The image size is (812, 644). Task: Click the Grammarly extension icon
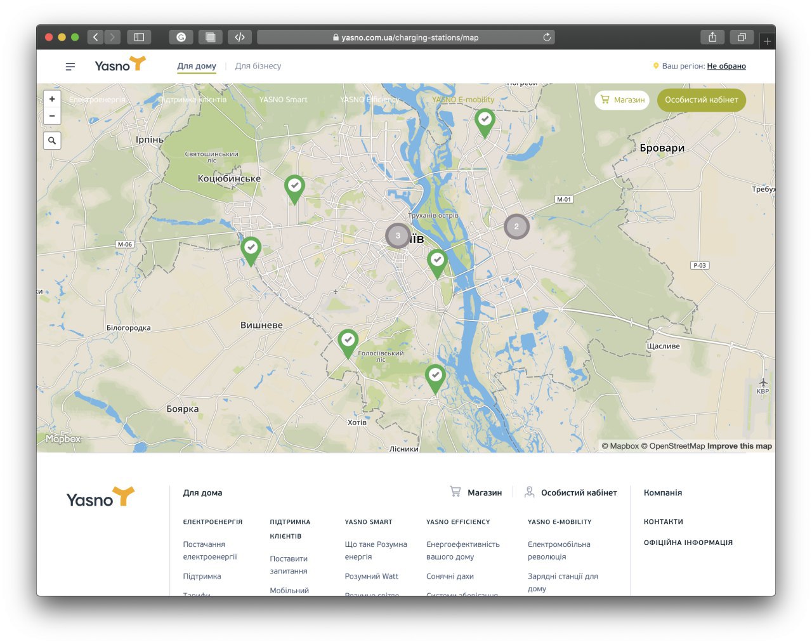(x=181, y=37)
